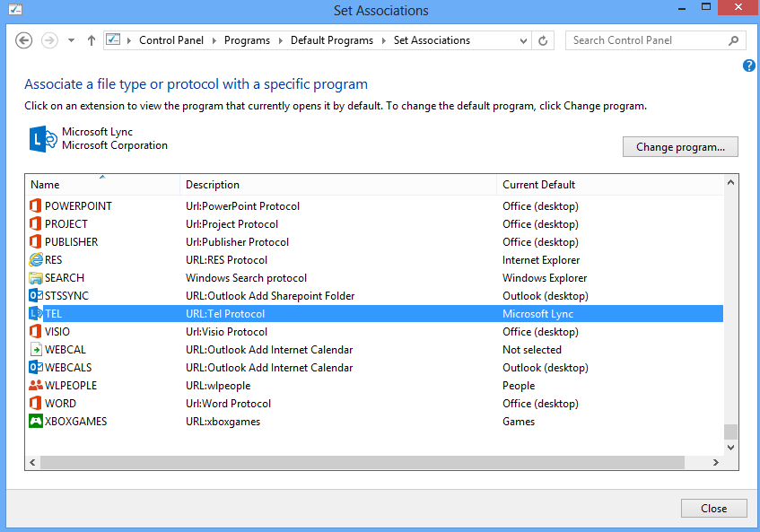760x532 pixels.
Task: Expand the address bar history dropdown
Action: coord(523,40)
